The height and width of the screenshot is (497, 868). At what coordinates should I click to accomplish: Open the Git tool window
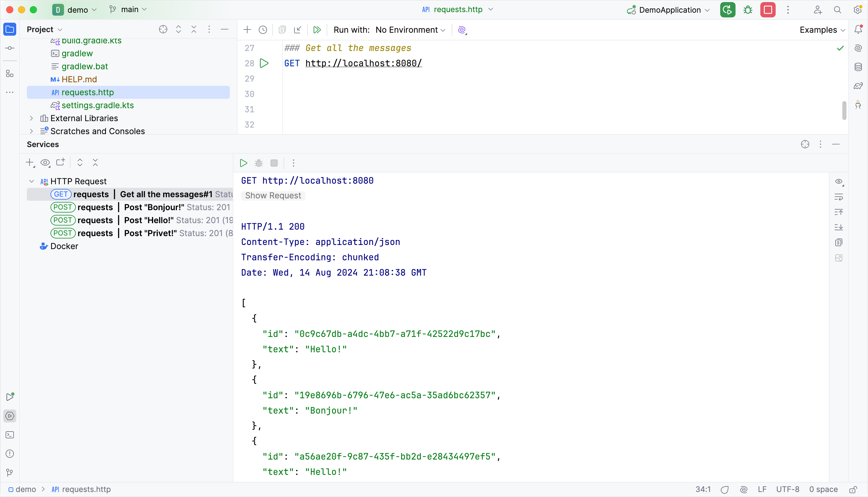[x=10, y=473]
